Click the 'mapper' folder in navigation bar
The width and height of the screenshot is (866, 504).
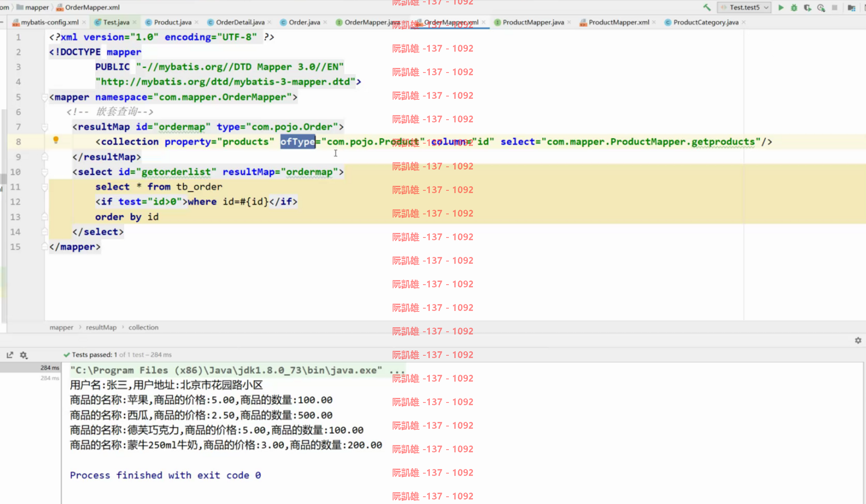click(33, 7)
